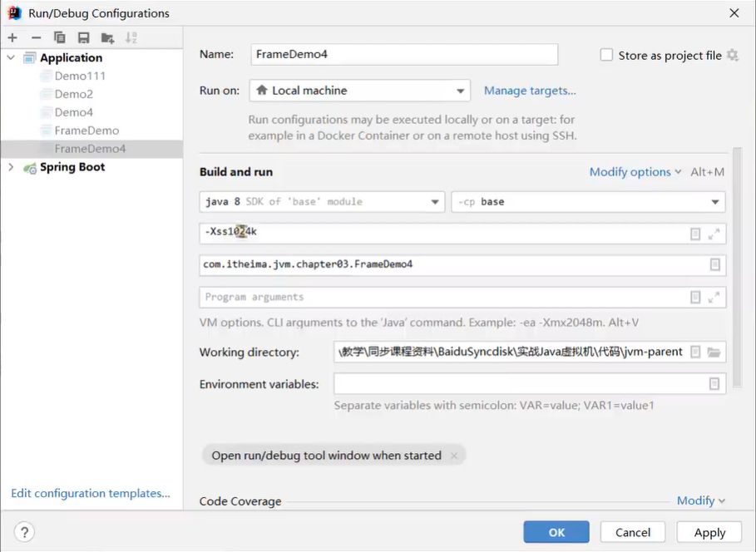Open the Modify options menu

(635, 172)
